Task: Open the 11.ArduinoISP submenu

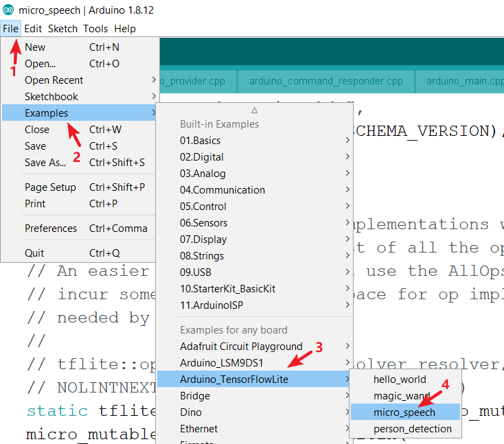Action: click(x=255, y=305)
